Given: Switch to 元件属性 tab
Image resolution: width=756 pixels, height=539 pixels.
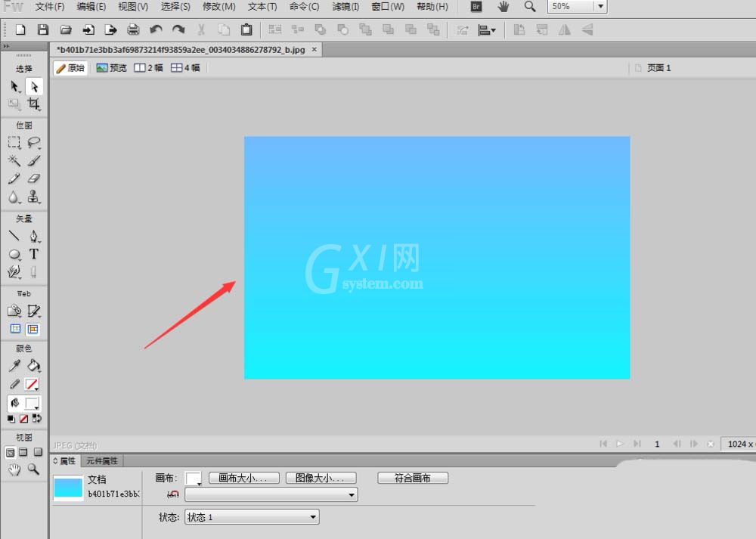Looking at the screenshot, I should coord(102,461).
